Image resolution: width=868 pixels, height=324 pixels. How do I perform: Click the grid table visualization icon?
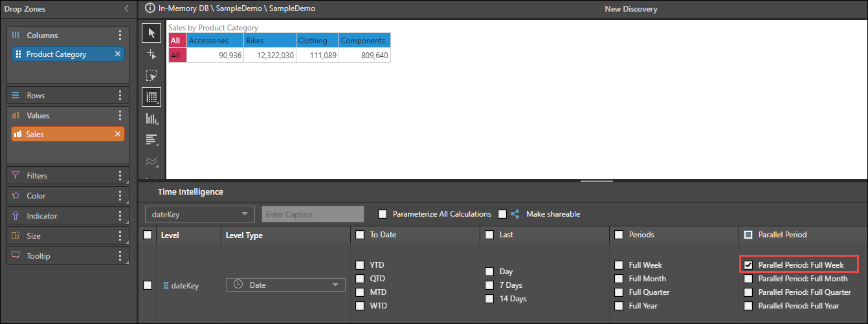point(151,97)
